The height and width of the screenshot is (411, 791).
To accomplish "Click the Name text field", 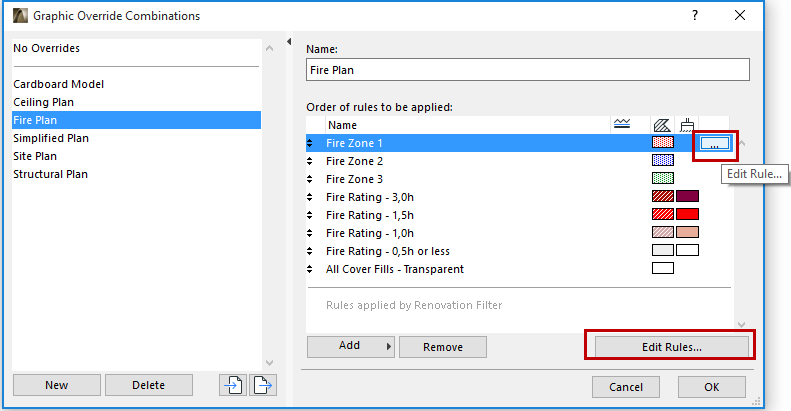I will (527, 72).
